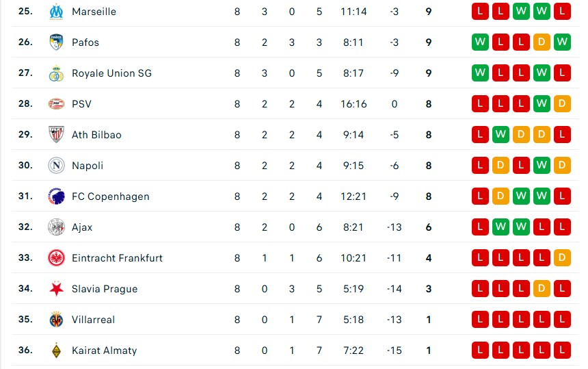Click the Pafos club crest icon
Viewport: 588px width, 369px height.
pos(56,42)
